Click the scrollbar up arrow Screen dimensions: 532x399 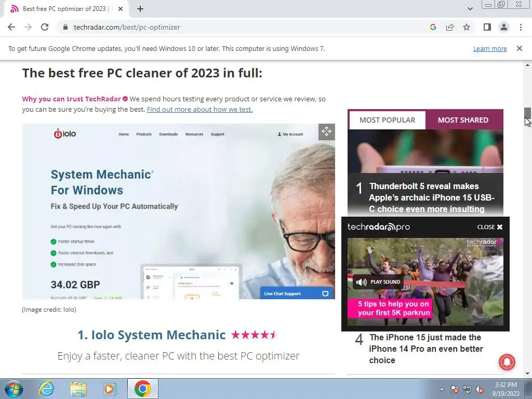(527, 65)
